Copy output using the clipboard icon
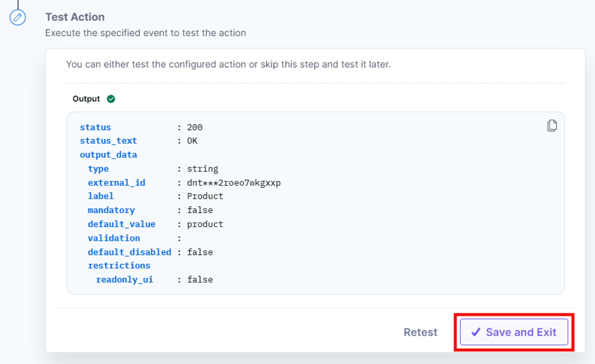 point(552,125)
